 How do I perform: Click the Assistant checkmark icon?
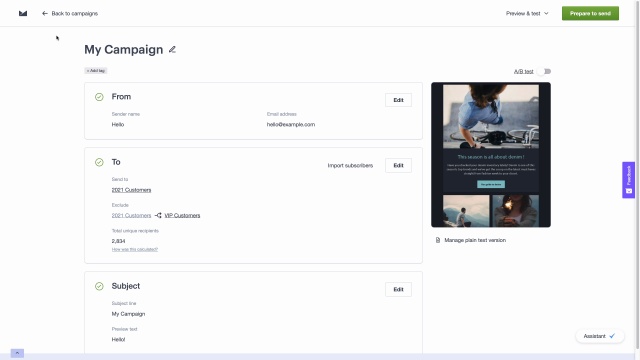[x=612, y=336]
